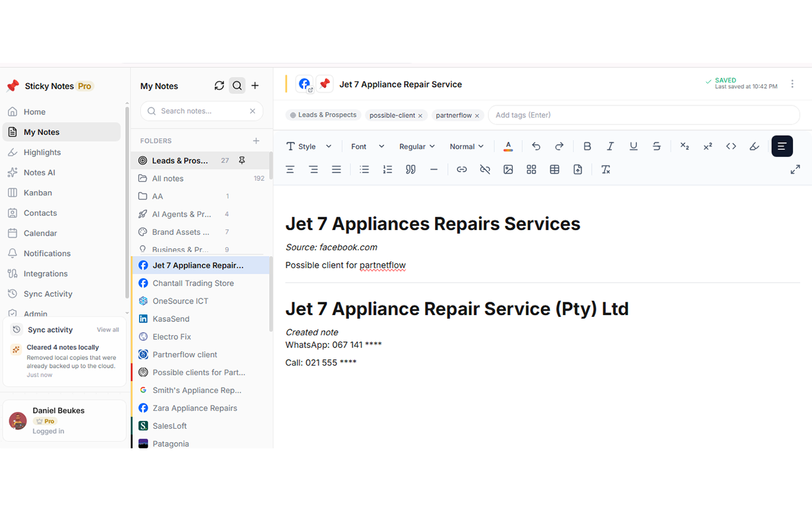This screenshot has width=812, height=508.
Task: Toggle left text alignment (highlighted button)
Action: (782, 146)
